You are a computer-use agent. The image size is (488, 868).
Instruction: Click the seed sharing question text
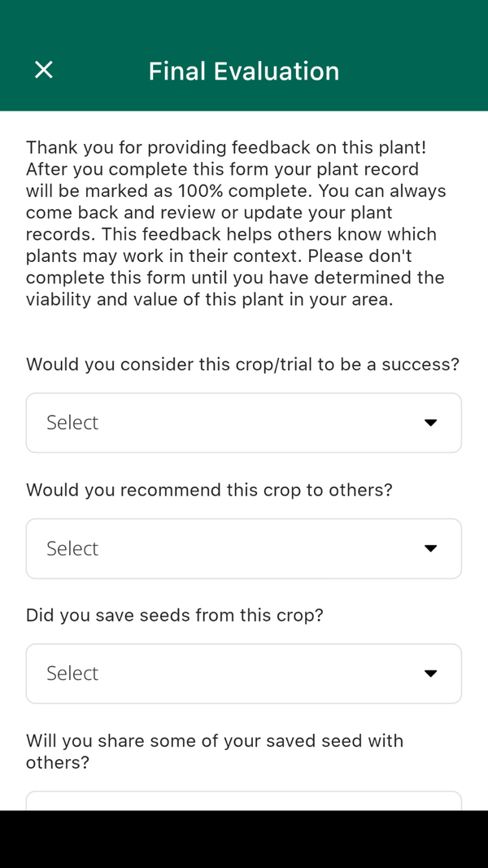(214, 752)
